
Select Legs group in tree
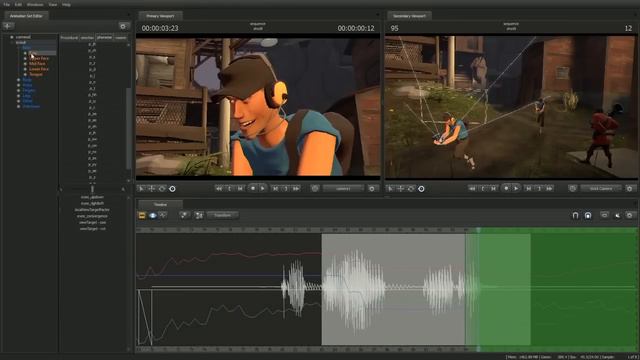pos(27,96)
